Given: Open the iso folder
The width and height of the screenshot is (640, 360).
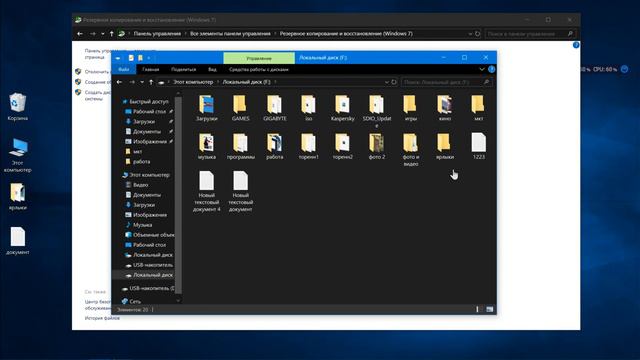Looking at the screenshot, I should pos(309,108).
